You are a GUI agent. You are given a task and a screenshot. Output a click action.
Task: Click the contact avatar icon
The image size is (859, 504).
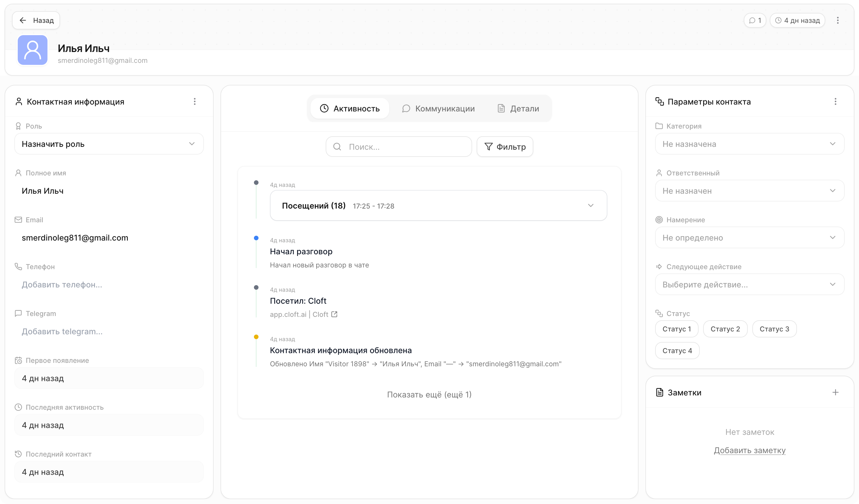tap(32, 50)
